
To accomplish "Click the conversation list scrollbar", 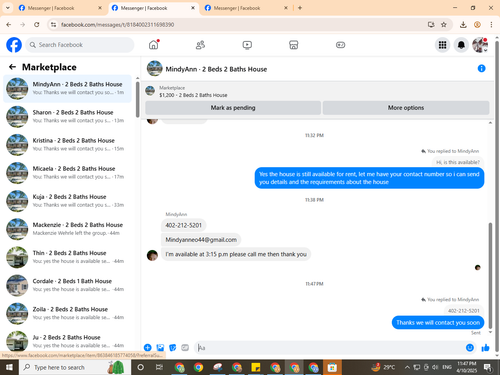I will [137, 99].
